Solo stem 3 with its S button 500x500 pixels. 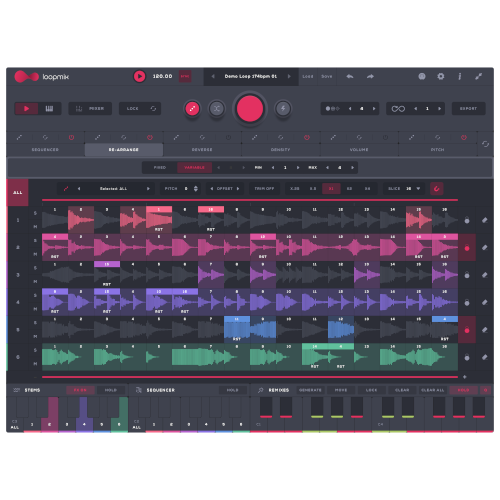point(35,268)
